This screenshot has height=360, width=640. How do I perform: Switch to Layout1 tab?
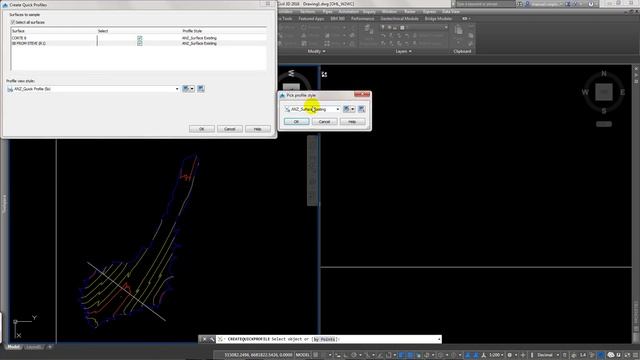pos(33,347)
